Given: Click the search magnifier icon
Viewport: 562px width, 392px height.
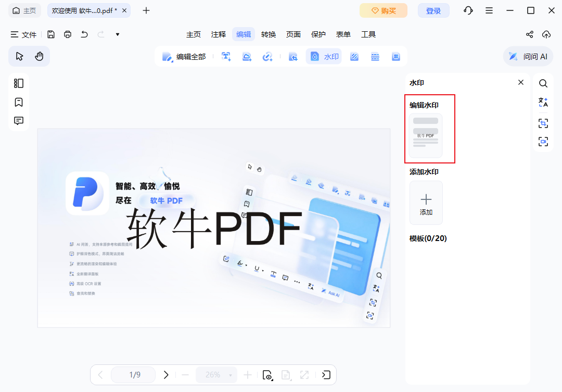Looking at the screenshot, I should [x=543, y=84].
